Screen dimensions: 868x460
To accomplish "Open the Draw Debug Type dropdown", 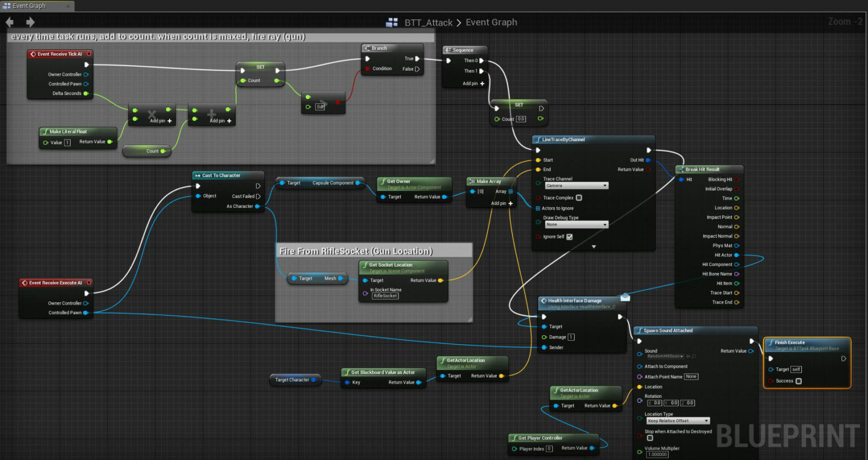I will 575,224.
